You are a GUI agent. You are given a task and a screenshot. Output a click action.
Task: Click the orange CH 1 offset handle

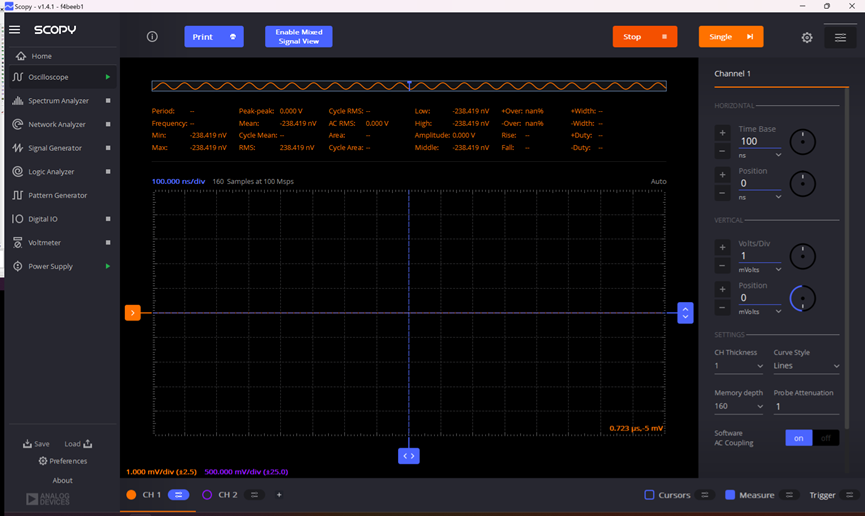[x=132, y=313]
